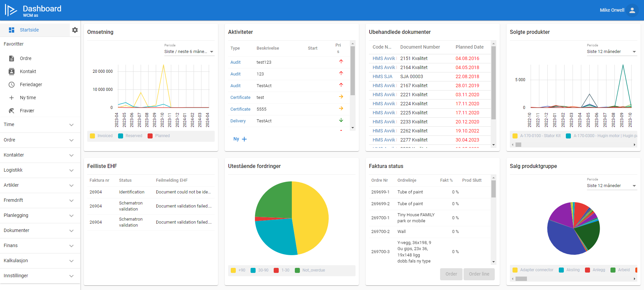644x290 pixels.
Task: Toggle Not_overdue segment in fordringer legend
Action: pos(310,270)
